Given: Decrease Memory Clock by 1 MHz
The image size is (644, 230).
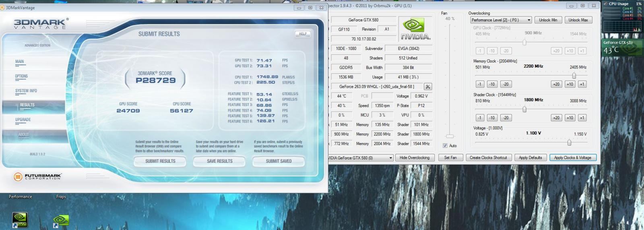Looking at the screenshot, I should pyautogui.click(x=479, y=84).
